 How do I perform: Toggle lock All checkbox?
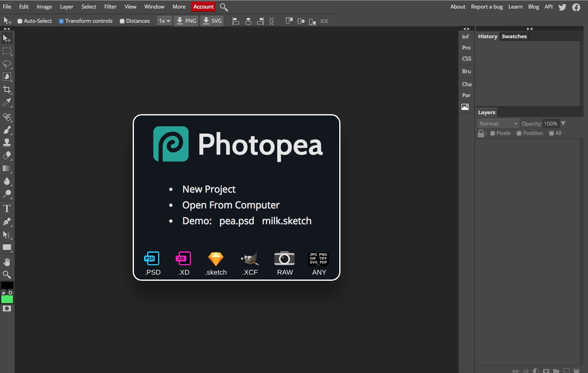551,133
